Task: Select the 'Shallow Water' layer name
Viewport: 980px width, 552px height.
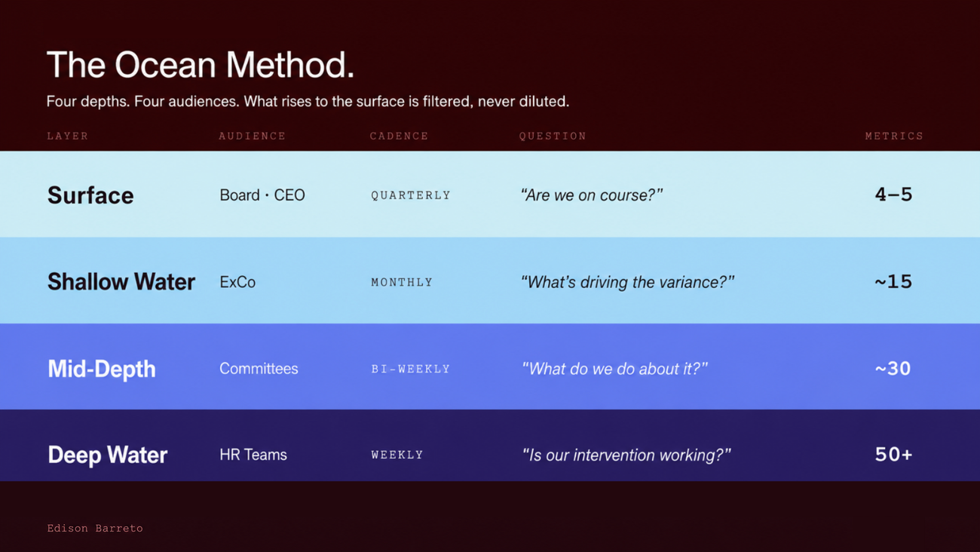Action: coord(121,282)
